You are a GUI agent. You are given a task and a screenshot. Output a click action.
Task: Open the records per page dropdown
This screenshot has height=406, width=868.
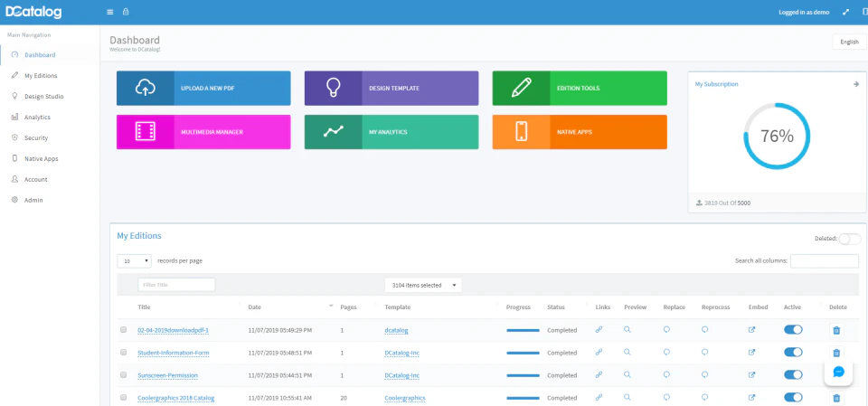[x=134, y=261]
